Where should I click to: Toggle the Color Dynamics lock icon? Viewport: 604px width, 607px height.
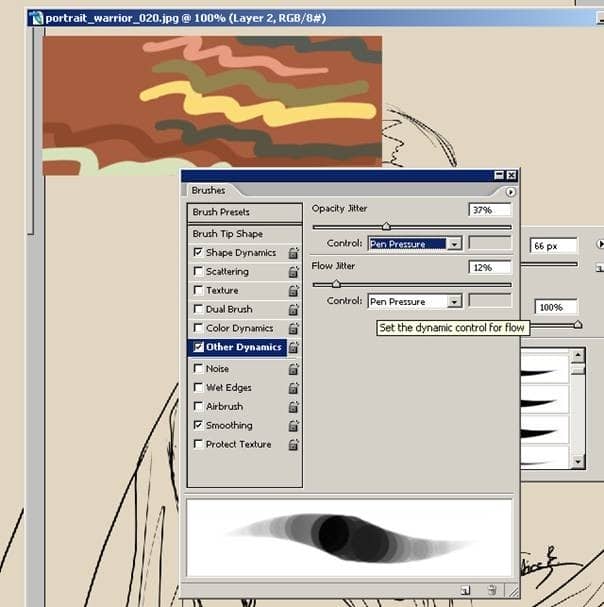coord(293,329)
